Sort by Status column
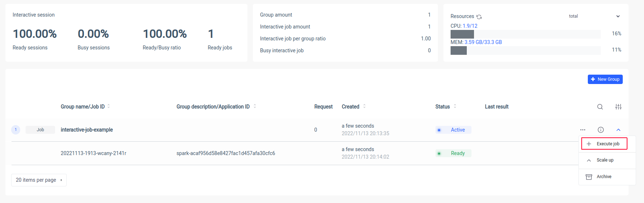The height and width of the screenshot is (203, 644). point(455,106)
